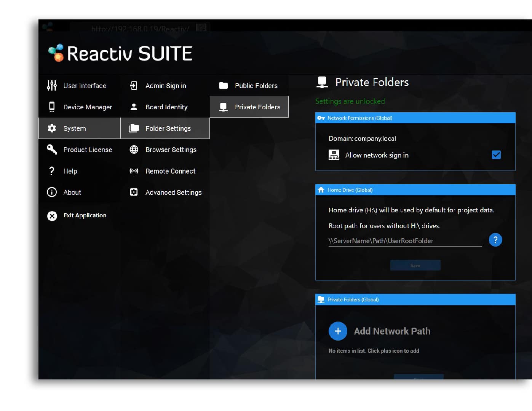The width and height of the screenshot is (532, 411).
Task: Open the About menu item
Action: [80, 192]
